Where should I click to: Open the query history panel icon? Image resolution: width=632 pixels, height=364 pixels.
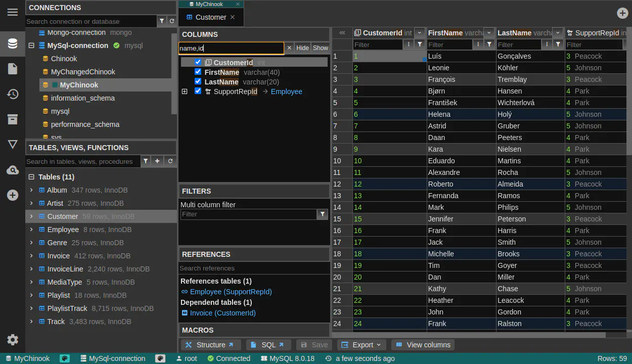click(13, 94)
